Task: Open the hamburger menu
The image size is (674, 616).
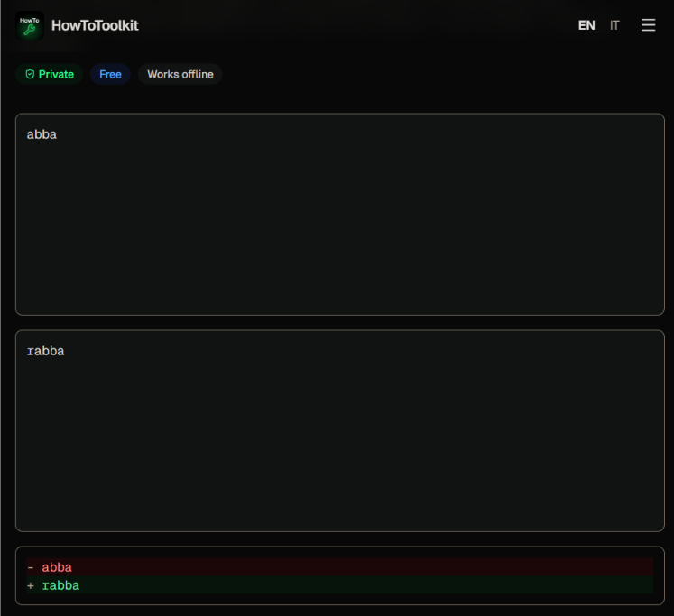Action: pos(648,25)
